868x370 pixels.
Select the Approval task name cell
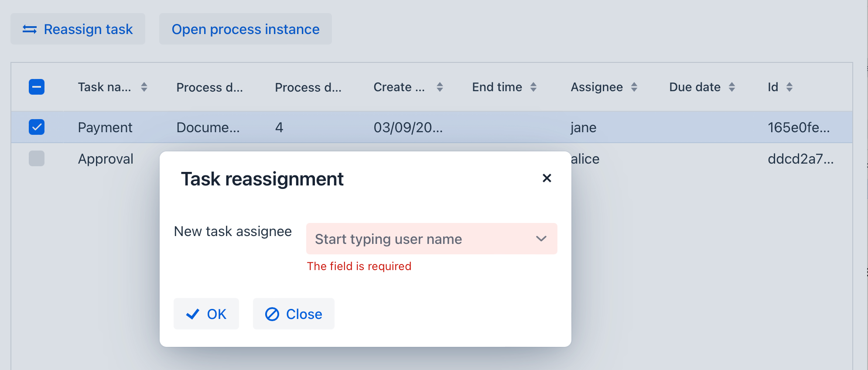(106, 159)
